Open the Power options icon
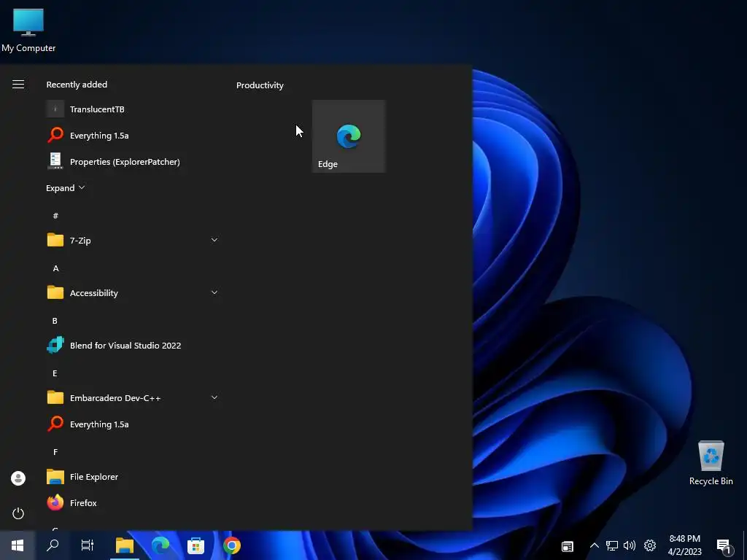Image resolution: width=747 pixels, height=560 pixels. coord(18,513)
